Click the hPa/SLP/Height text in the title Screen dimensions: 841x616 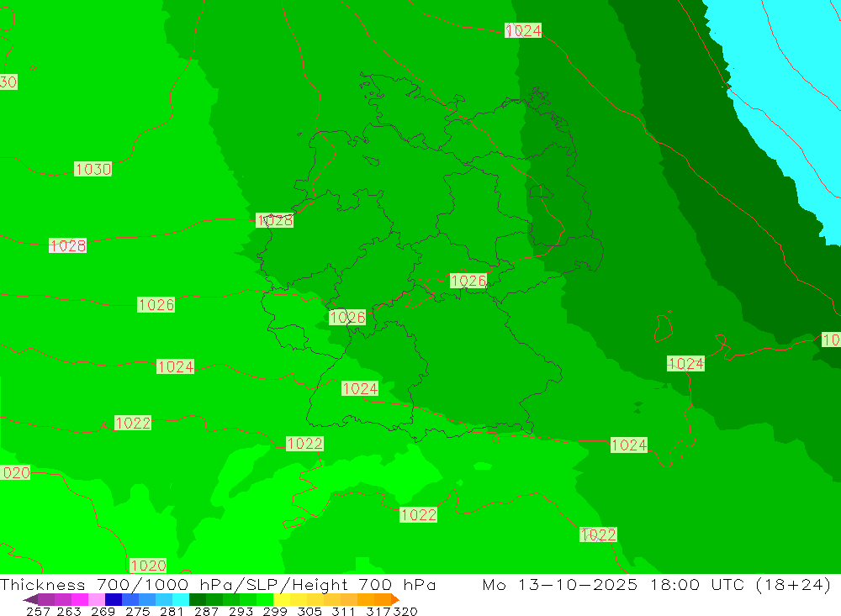point(274,586)
